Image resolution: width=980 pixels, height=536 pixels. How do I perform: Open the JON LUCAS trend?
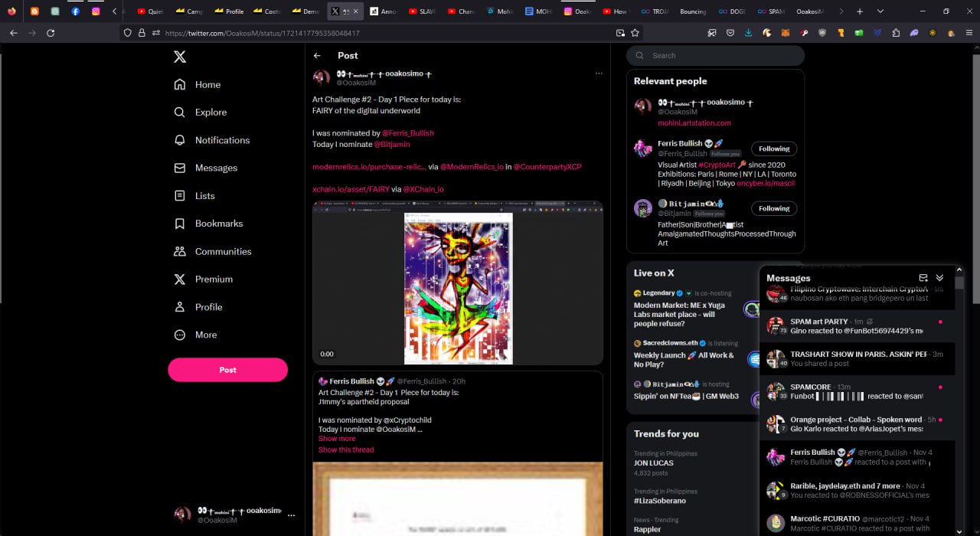click(x=654, y=463)
